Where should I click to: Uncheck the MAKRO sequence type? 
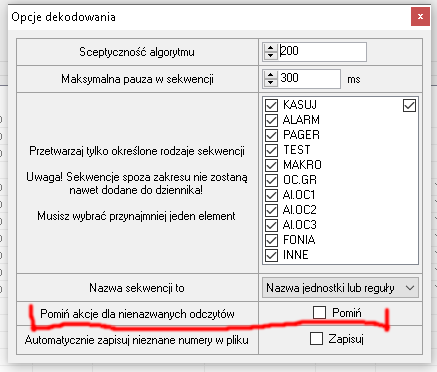pos(271,165)
